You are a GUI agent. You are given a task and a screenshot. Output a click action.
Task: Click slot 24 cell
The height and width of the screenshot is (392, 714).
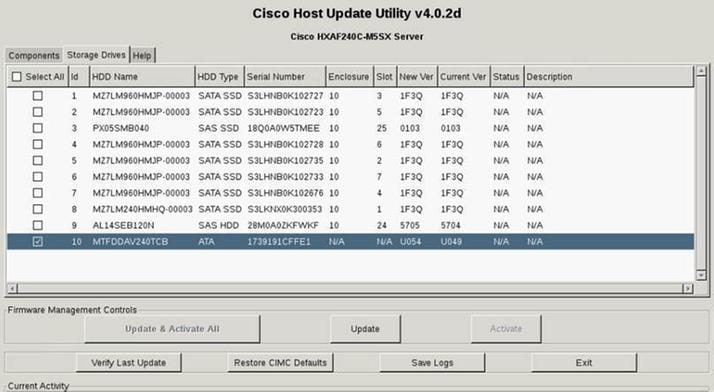point(382,225)
